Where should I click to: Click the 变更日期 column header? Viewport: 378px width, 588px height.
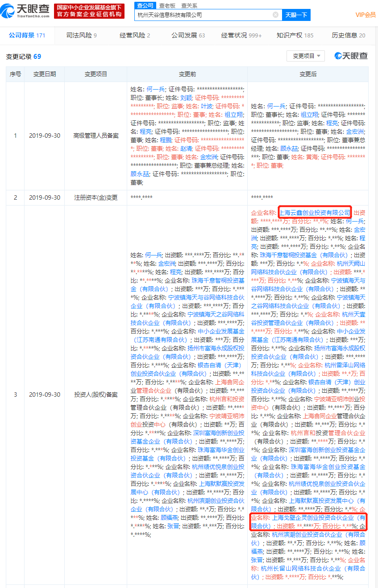(45, 74)
